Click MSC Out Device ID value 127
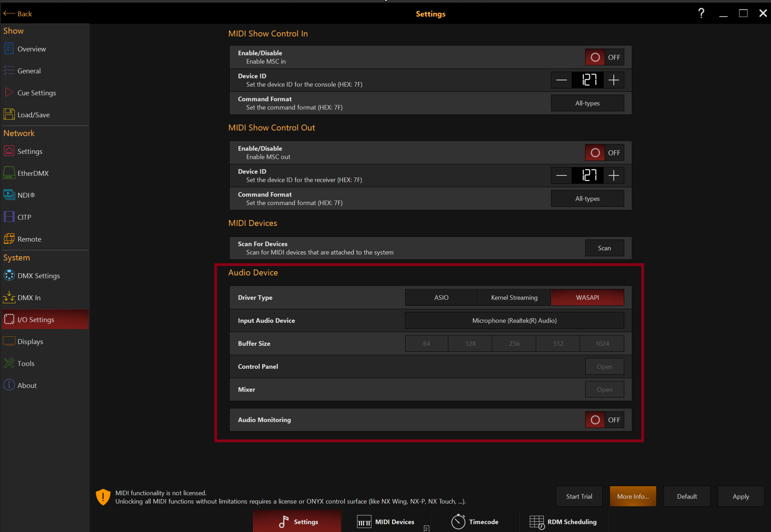 tap(588, 175)
